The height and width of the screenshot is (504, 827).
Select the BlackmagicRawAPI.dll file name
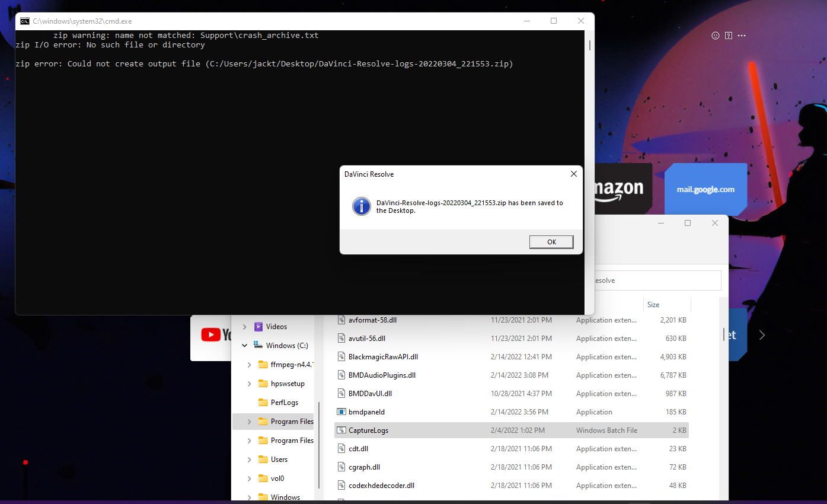pyautogui.click(x=383, y=357)
